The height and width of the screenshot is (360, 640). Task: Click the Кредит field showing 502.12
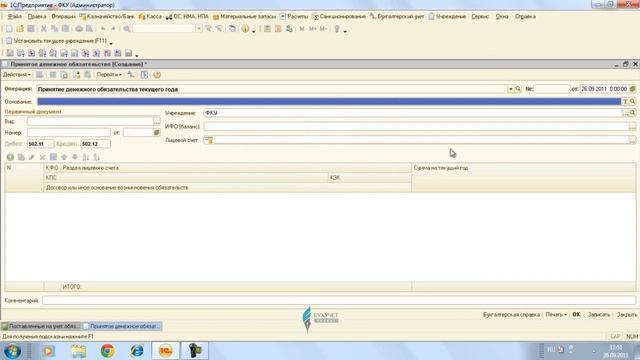(96, 144)
